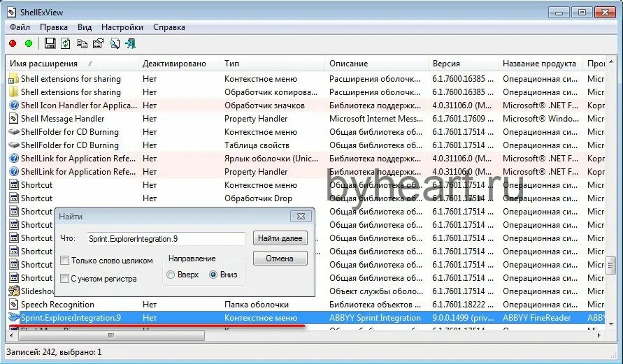Click the Refresh toolbar icon
This screenshot has width=623, height=364.
[66, 43]
